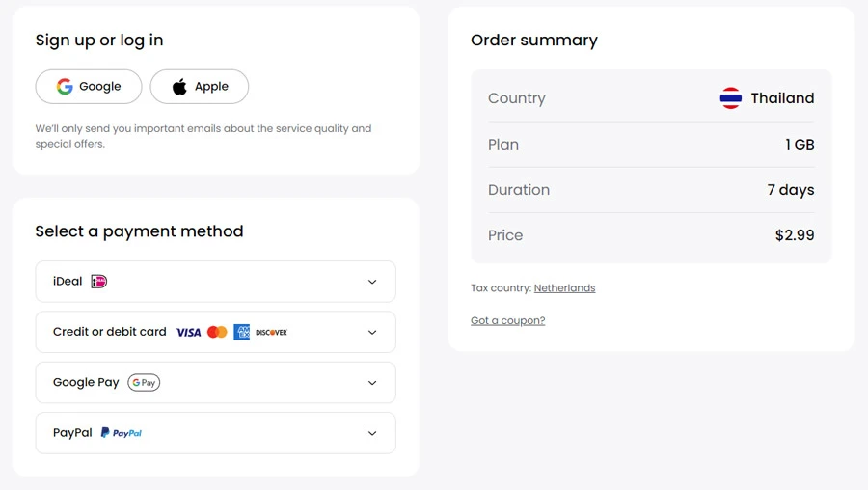The image size is (868, 490).
Task: Click the PayPal logo icon
Action: coord(122,433)
